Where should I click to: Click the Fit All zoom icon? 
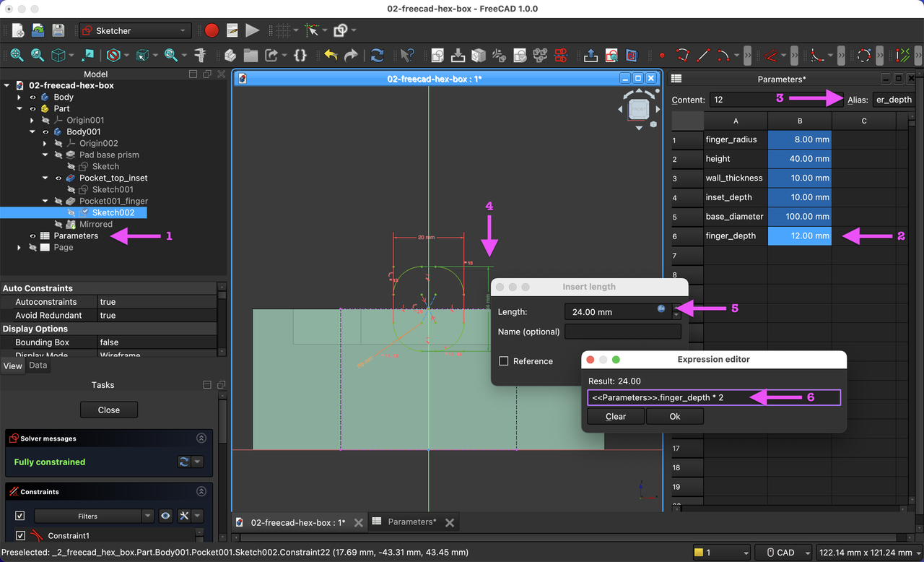[17, 55]
